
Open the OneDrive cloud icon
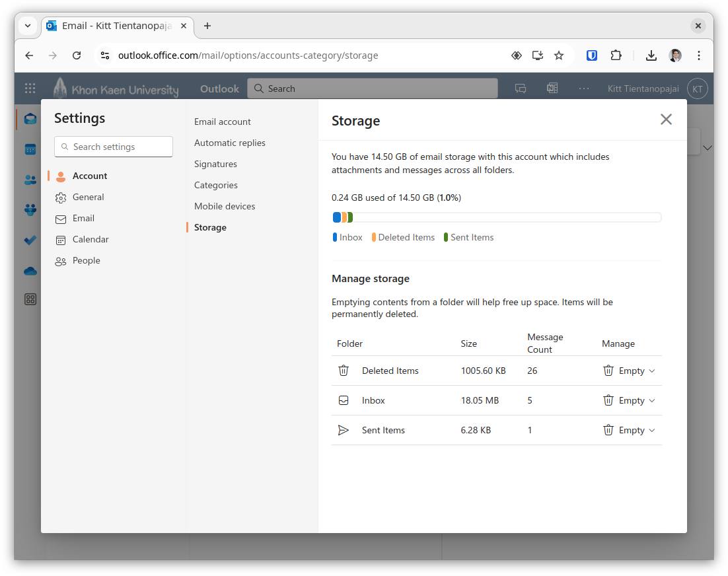[30, 271]
